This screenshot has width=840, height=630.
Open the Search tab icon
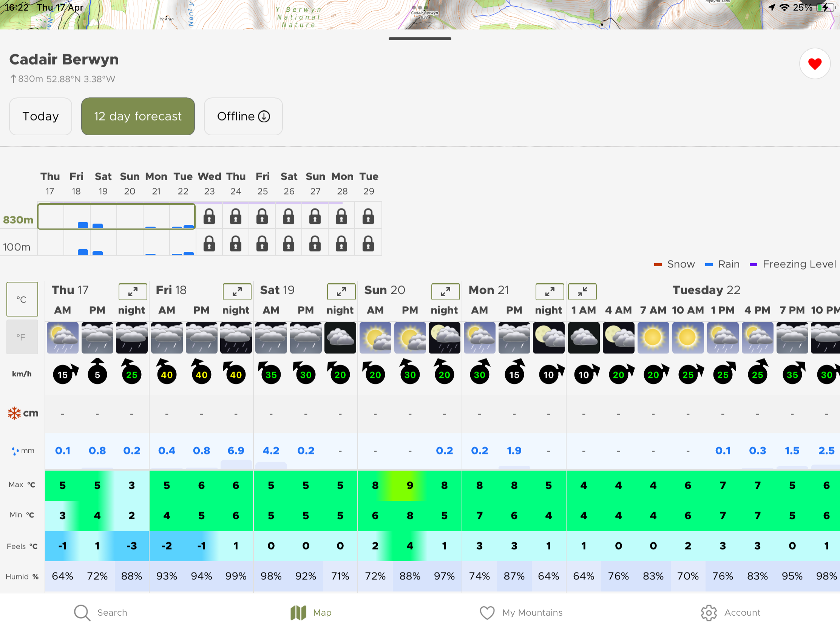[82, 612]
